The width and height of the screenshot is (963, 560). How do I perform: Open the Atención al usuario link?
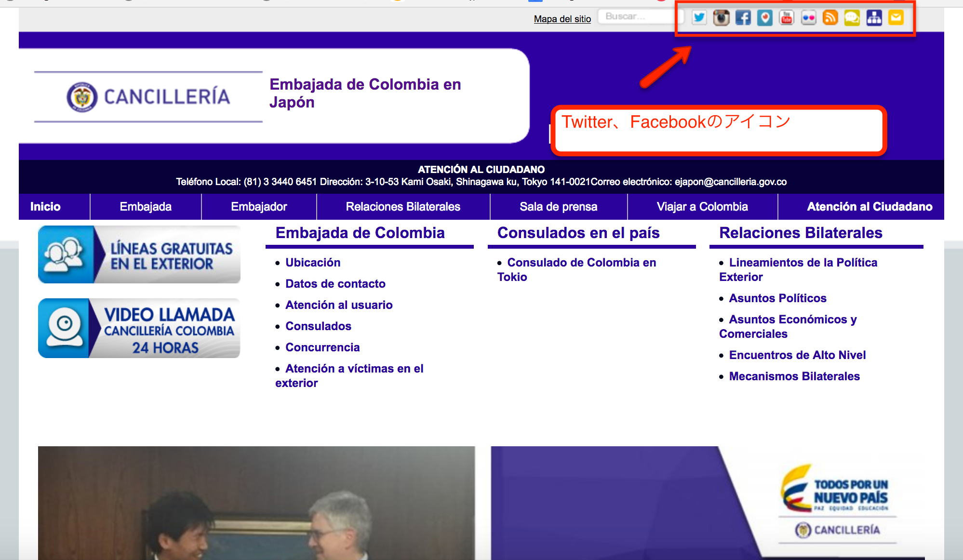point(339,305)
